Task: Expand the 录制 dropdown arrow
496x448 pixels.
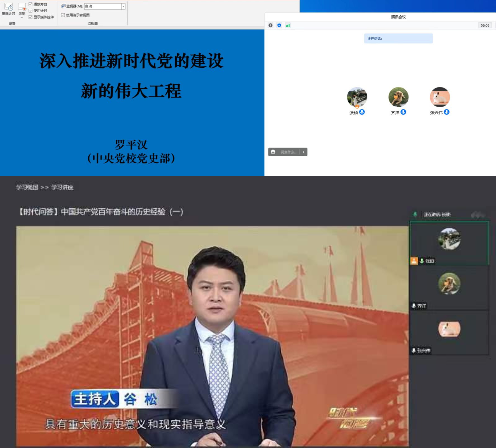Action: pyautogui.click(x=22, y=18)
